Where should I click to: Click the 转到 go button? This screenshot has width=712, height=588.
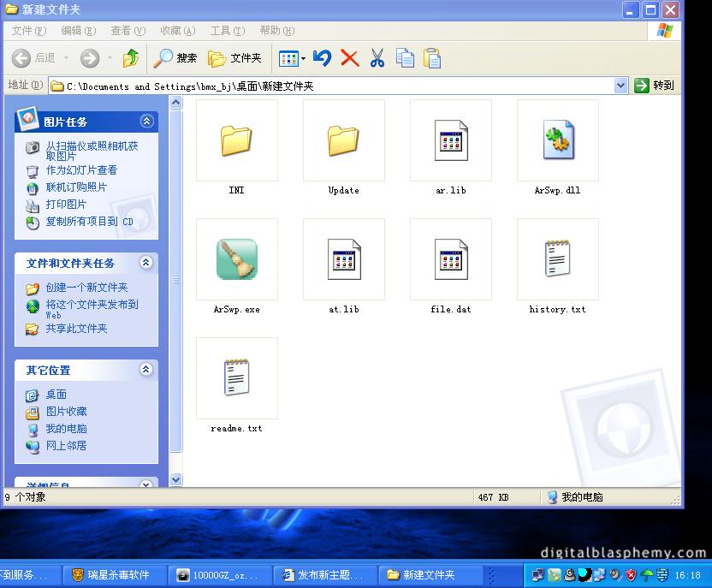tap(654, 86)
